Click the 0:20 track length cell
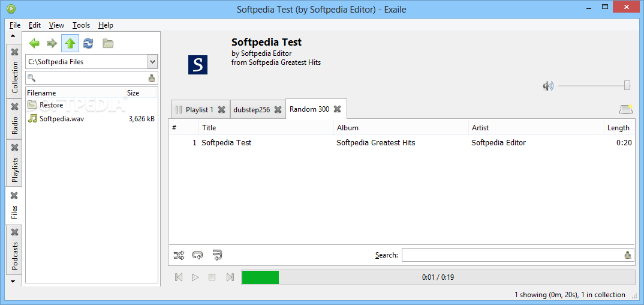This screenshot has width=644, height=305. [624, 143]
